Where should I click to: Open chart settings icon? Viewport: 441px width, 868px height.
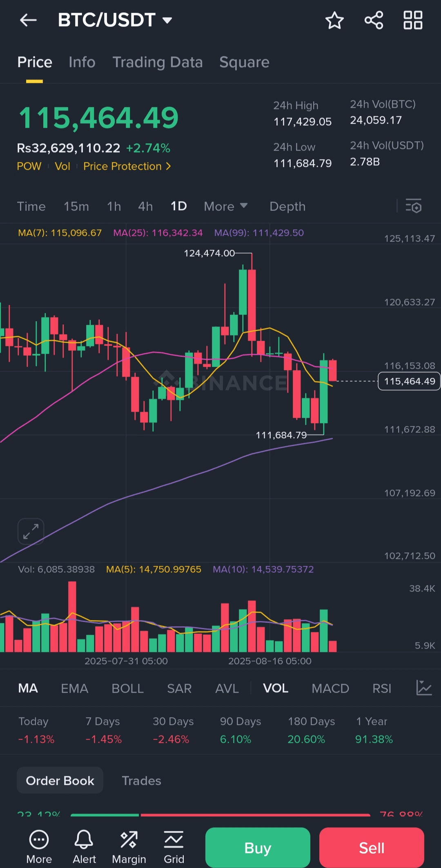click(x=413, y=206)
